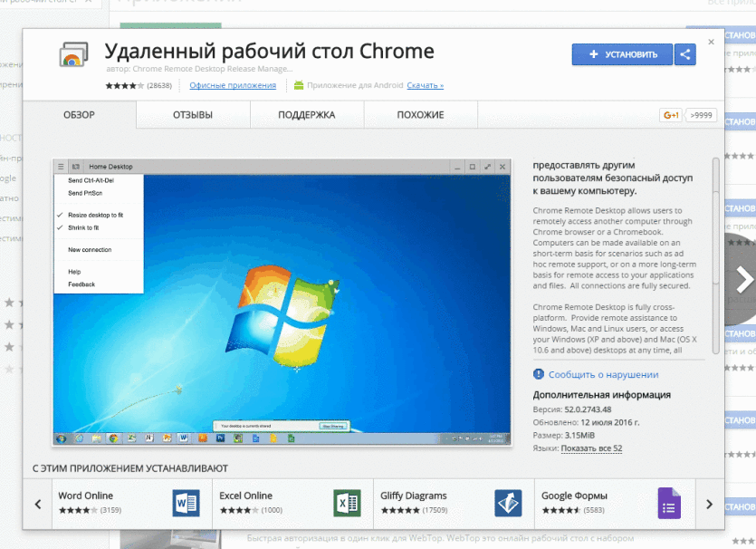Click the blue exclamation report icon
Screen dimensions: 756x549
pos(539,374)
